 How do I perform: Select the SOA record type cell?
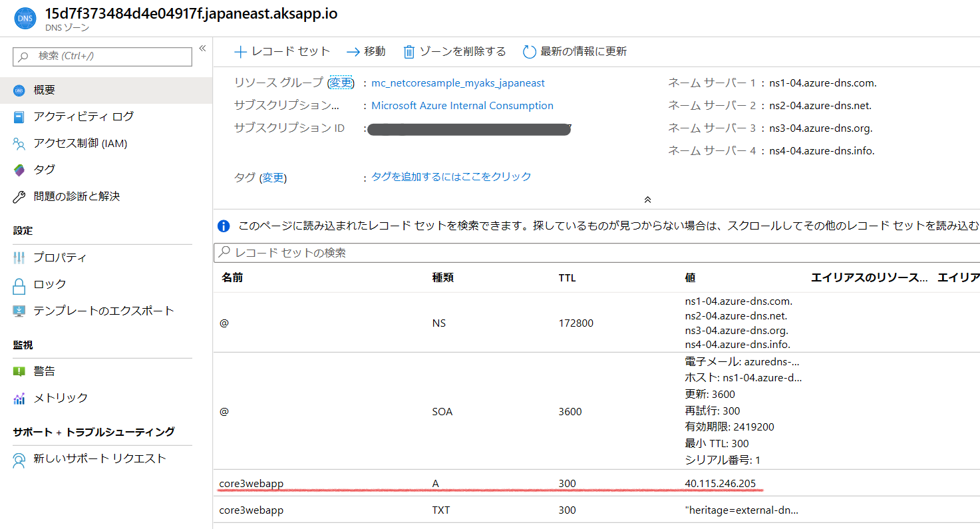(442, 412)
